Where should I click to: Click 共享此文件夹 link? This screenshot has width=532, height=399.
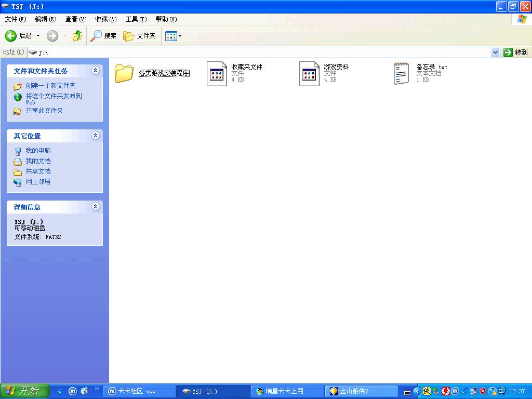coord(45,110)
